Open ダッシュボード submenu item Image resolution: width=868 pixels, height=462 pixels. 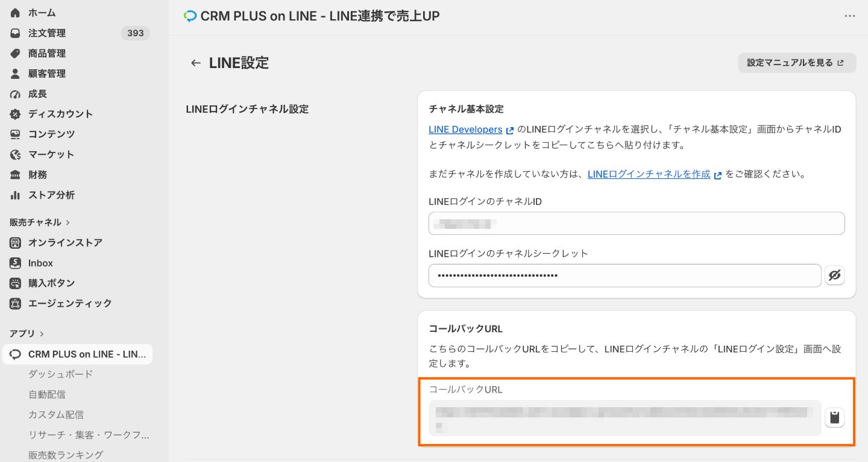[61, 374]
